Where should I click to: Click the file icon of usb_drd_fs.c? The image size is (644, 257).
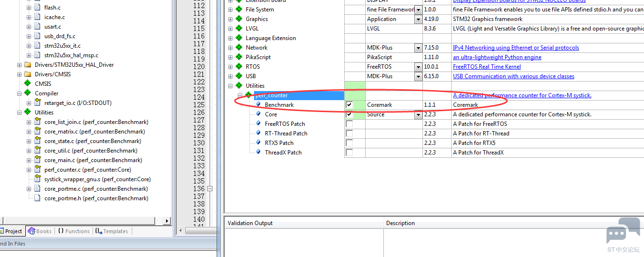click(38, 36)
